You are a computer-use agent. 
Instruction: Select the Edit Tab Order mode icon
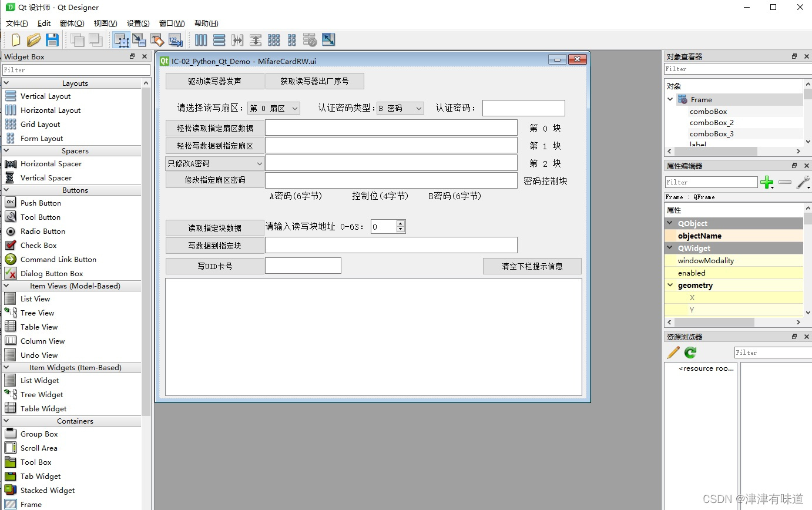[175, 40]
